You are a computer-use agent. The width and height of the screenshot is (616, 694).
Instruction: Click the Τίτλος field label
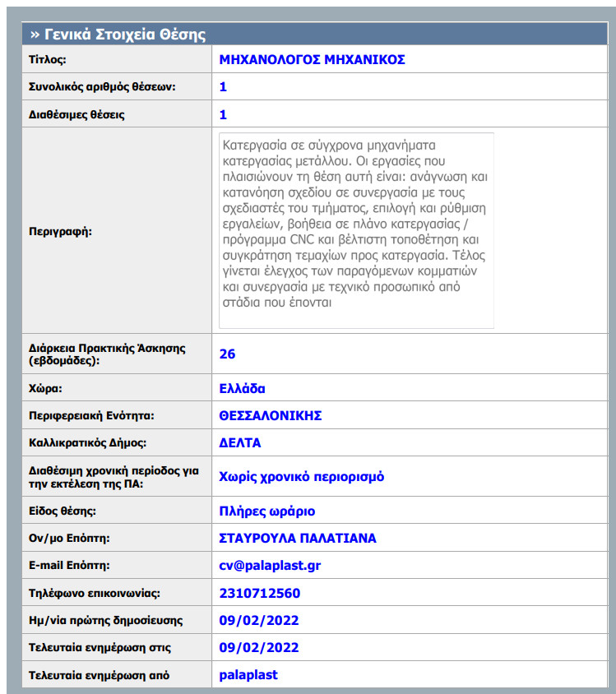pyautogui.click(x=48, y=60)
